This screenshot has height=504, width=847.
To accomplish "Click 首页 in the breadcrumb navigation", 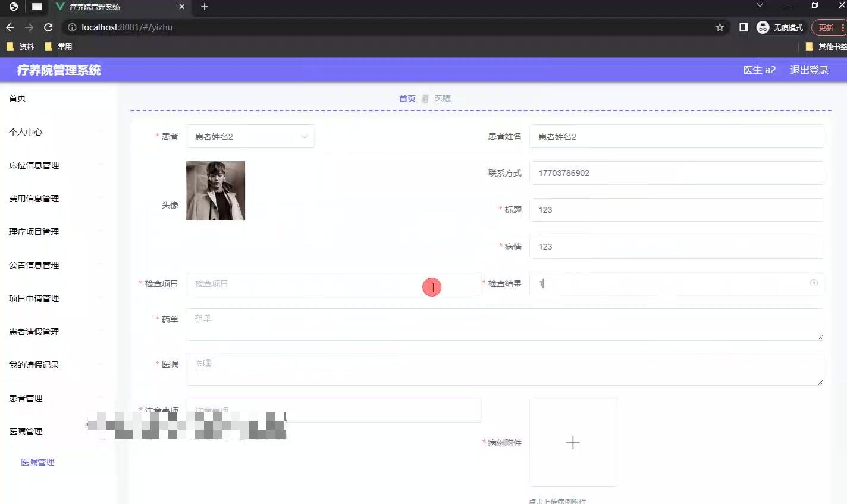I will tap(407, 98).
